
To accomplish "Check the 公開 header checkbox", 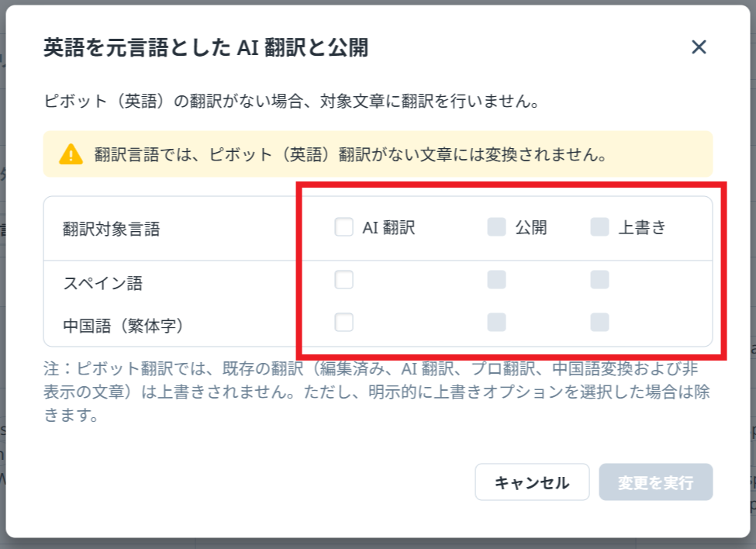I will coord(495,227).
